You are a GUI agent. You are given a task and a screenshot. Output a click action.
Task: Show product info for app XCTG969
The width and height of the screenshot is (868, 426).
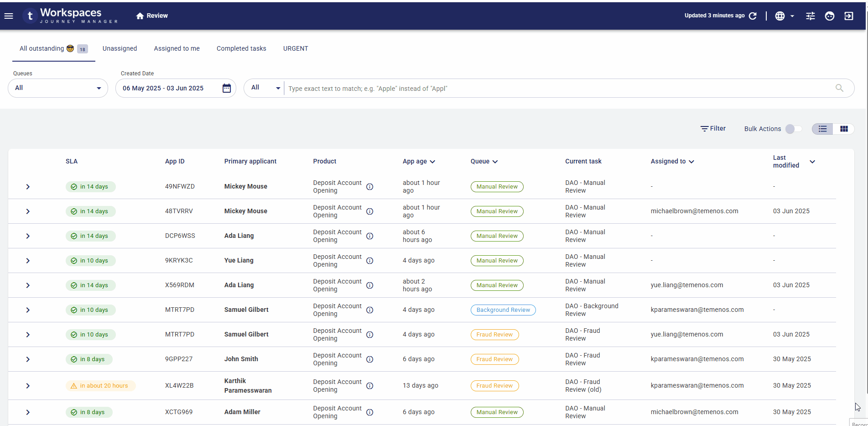(x=370, y=412)
